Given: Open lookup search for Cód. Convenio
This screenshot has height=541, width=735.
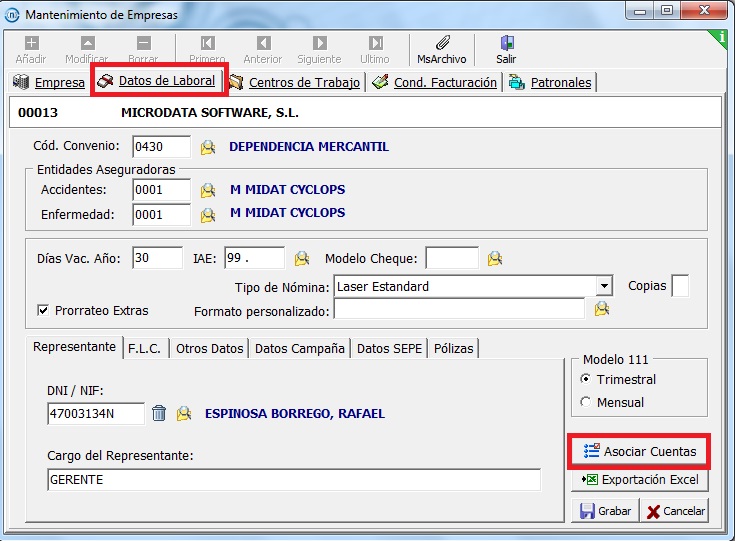Looking at the screenshot, I should [208, 147].
